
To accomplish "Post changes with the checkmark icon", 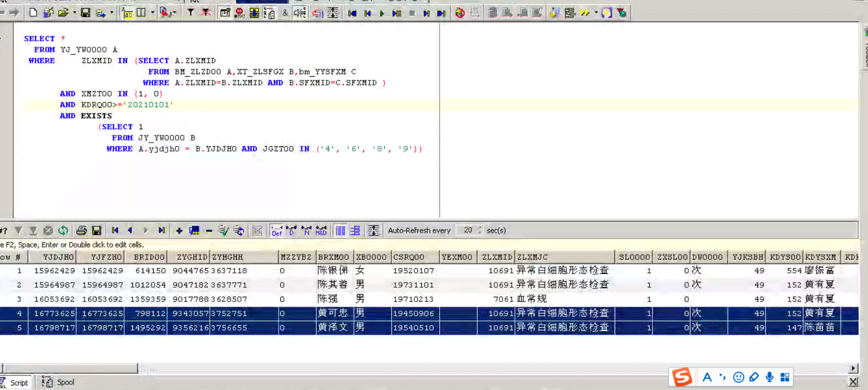I will tap(224, 230).
